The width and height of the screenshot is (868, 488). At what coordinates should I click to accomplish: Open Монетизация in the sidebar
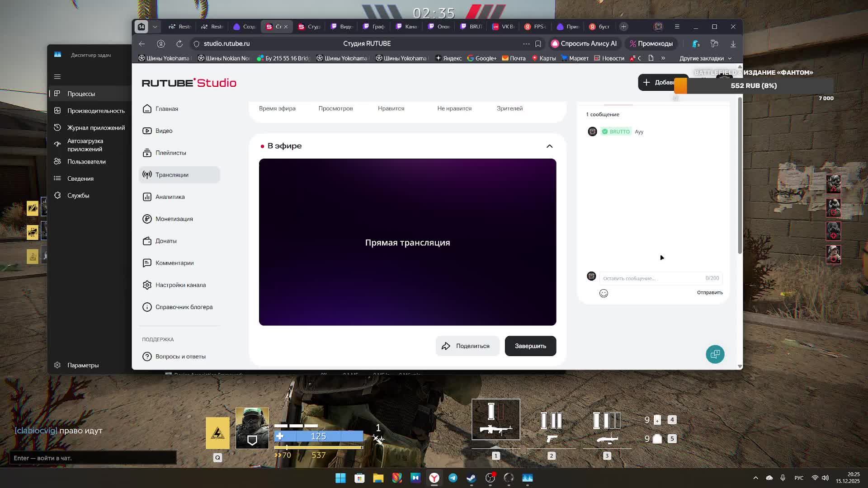coord(174,219)
